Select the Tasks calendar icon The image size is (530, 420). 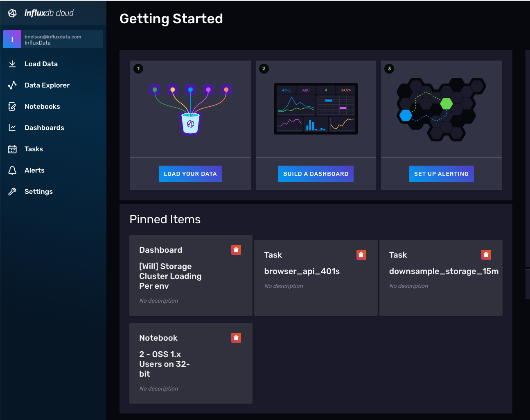pos(12,149)
